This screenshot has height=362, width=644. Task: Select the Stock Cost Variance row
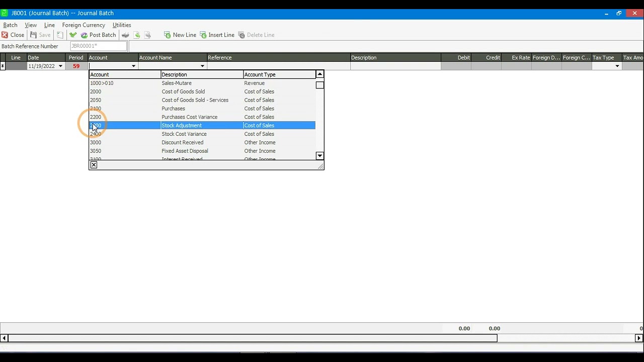(202, 134)
